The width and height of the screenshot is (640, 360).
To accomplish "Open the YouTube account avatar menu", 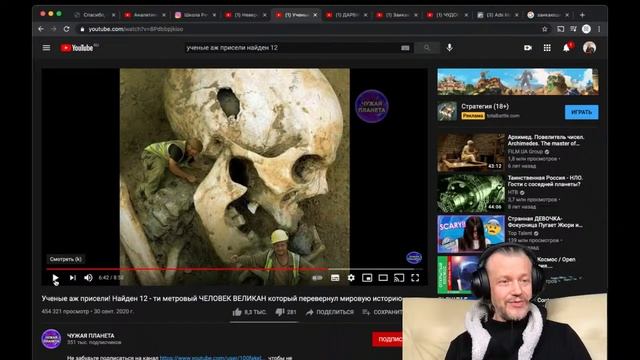I will (589, 48).
